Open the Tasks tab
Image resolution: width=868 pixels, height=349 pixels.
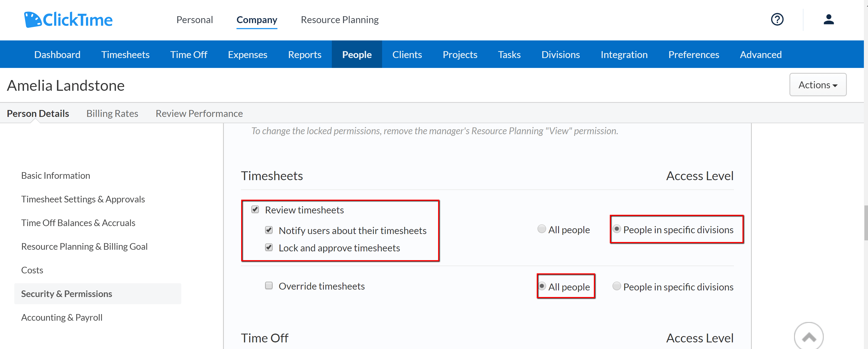pos(509,54)
